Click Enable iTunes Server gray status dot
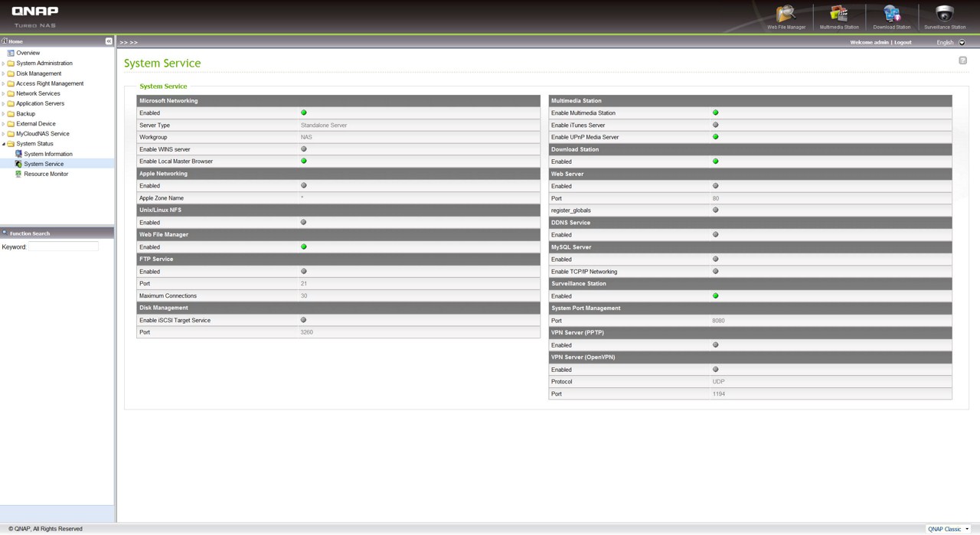980x535 pixels. (x=716, y=125)
